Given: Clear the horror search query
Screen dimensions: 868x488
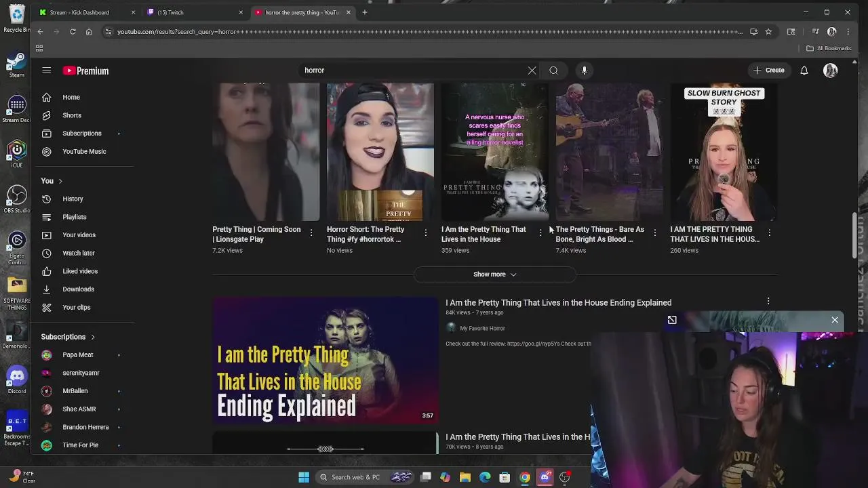Looking at the screenshot, I should (532, 70).
